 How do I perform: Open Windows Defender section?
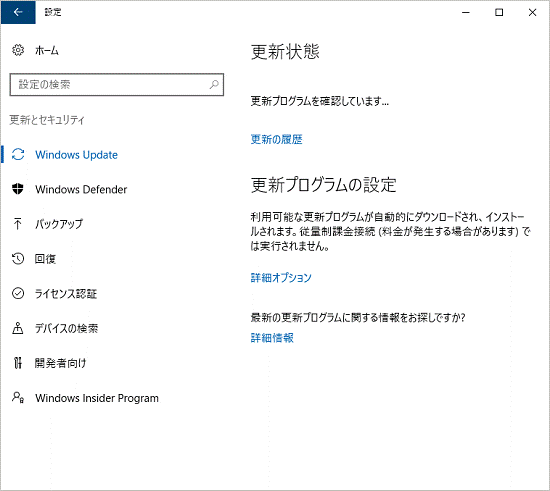(81, 189)
